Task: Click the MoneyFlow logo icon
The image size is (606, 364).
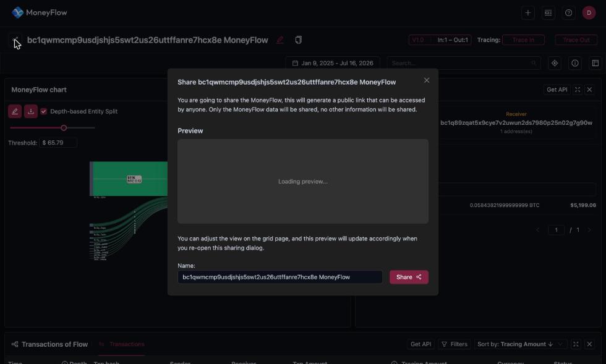Action: coord(17,12)
